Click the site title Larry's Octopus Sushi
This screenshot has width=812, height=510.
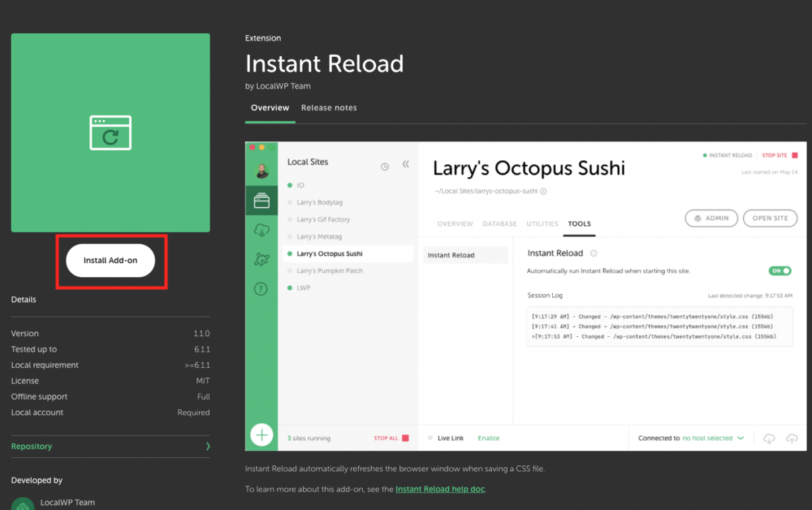(528, 168)
